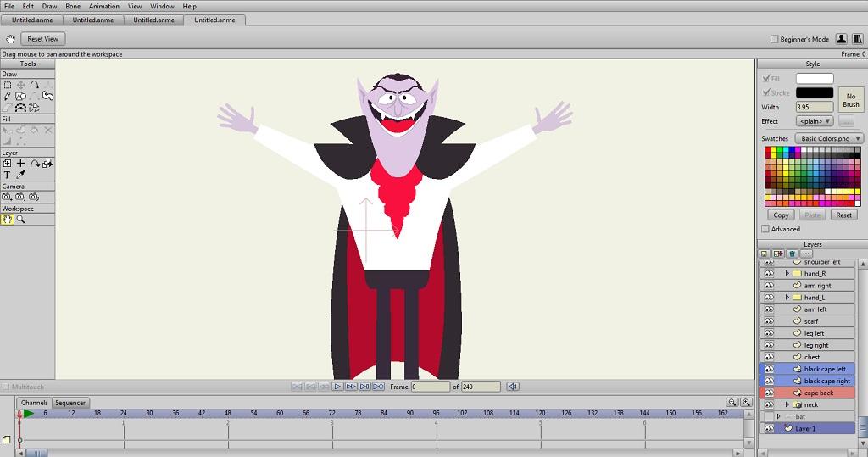Image resolution: width=868 pixels, height=457 pixels.
Task: Check the Advanced checkbox in Style
Action: point(765,229)
